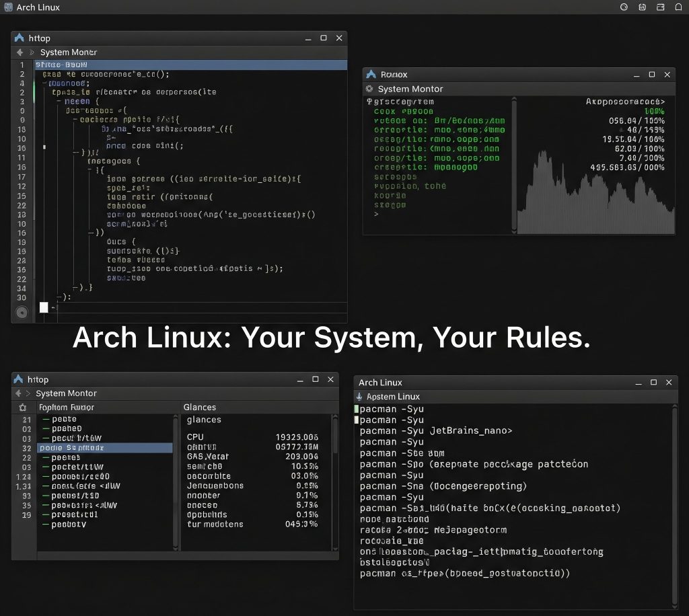The width and height of the screenshot is (689, 616).
Task: Click the '495.583.03 / 000%' value in Rooox
Action: 627,167
